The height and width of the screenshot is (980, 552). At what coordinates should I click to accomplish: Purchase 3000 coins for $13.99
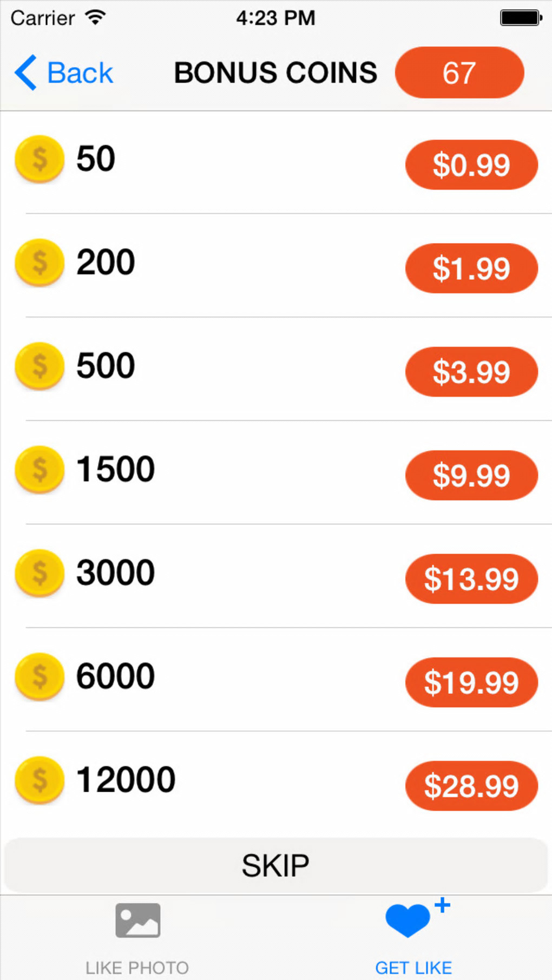(x=471, y=578)
